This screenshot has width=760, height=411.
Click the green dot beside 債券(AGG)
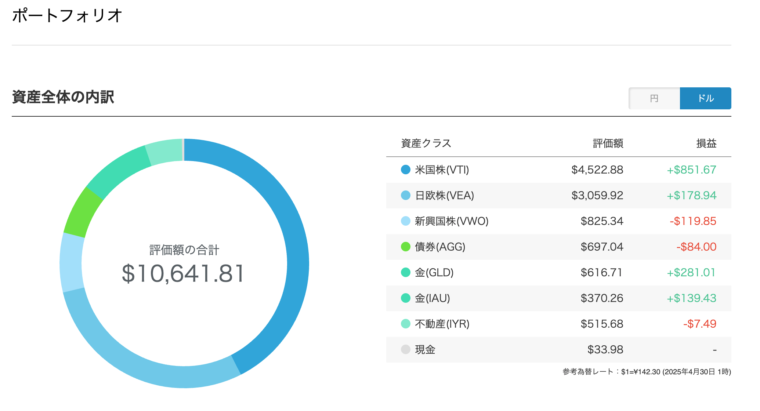(x=405, y=247)
